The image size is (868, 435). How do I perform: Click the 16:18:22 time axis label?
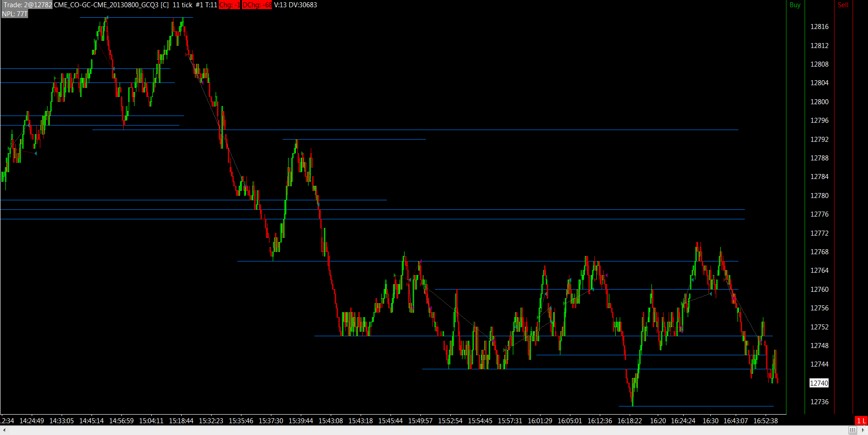click(x=630, y=421)
